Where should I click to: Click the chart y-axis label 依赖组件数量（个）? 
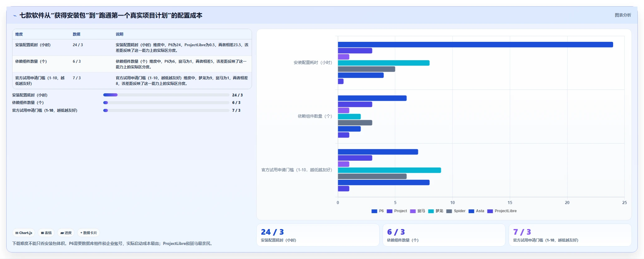pyautogui.click(x=315, y=116)
